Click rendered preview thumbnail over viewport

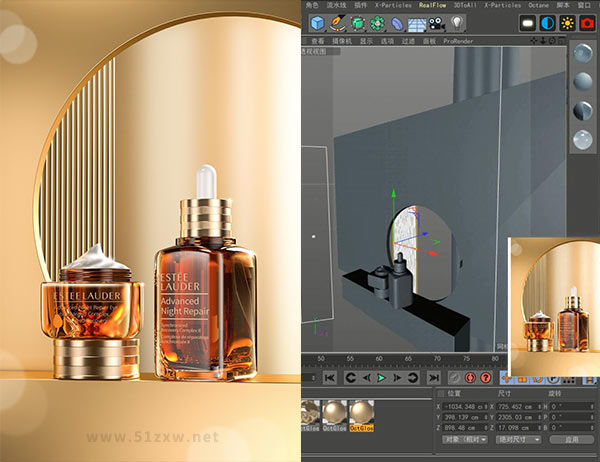click(x=554, y=307)
